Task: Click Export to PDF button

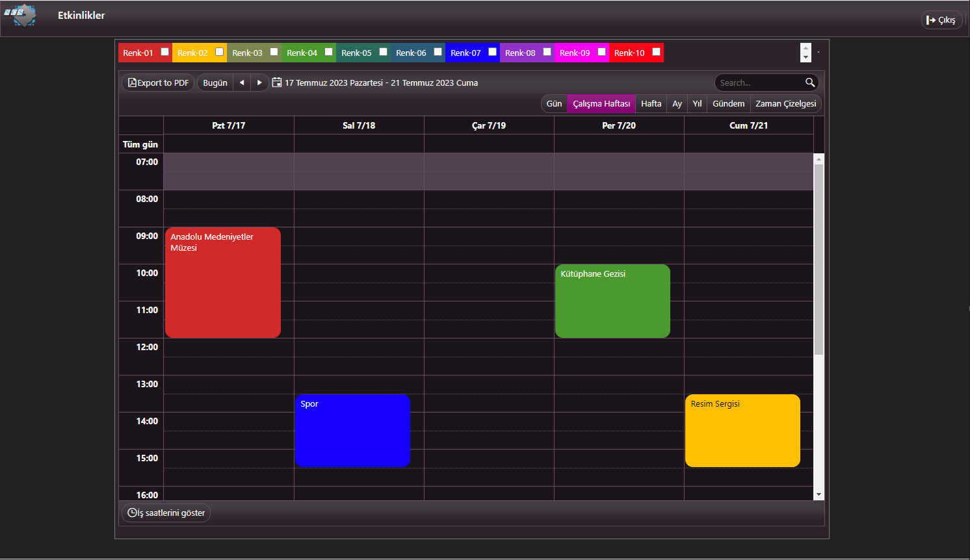Action: tap(158, 83)
